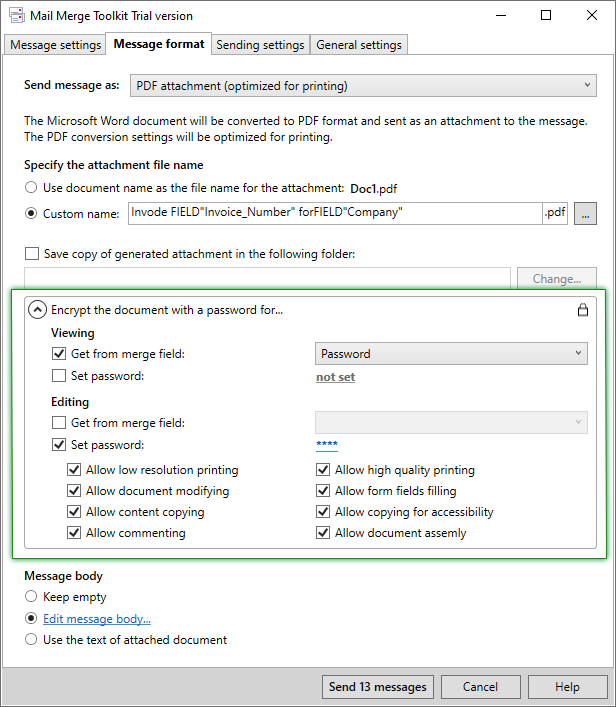The width and height of the screenshot is (616, 707).
Task: Open the Edit message body link
Action: click(x=97, y=619)
